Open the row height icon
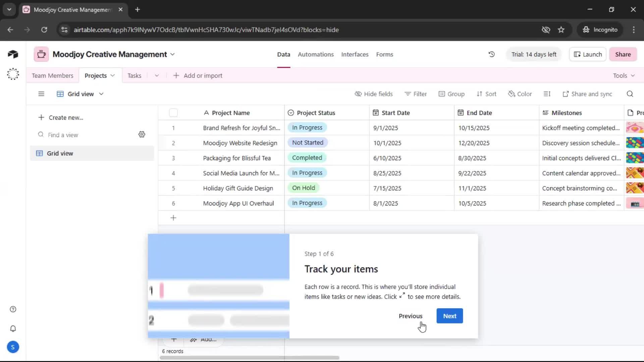The image size is (644, 362). tap(547, 94)
